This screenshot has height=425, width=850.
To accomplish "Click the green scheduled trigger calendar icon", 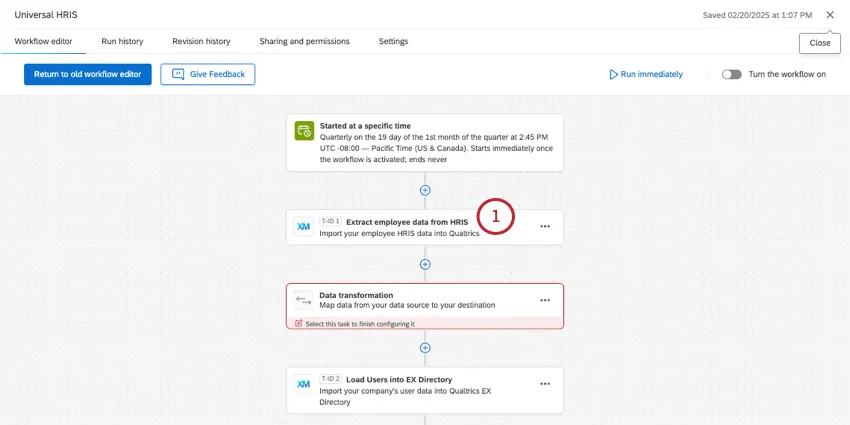I will click(x=303, y=131).
